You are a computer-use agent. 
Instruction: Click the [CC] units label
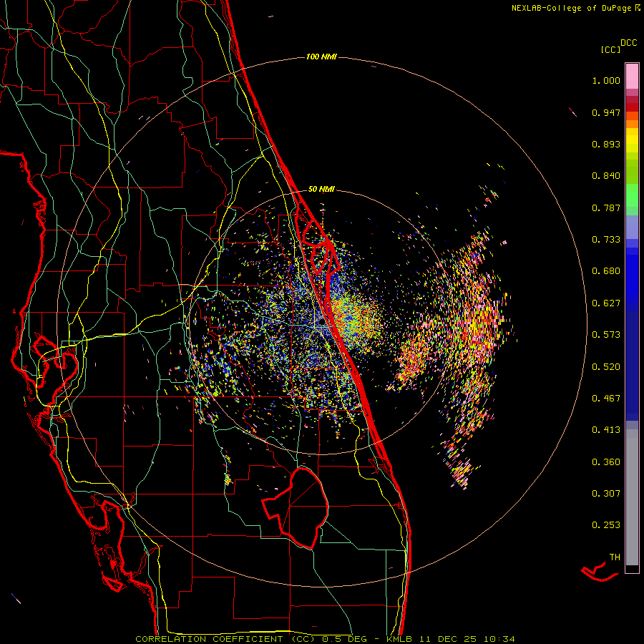coord(610,49)
